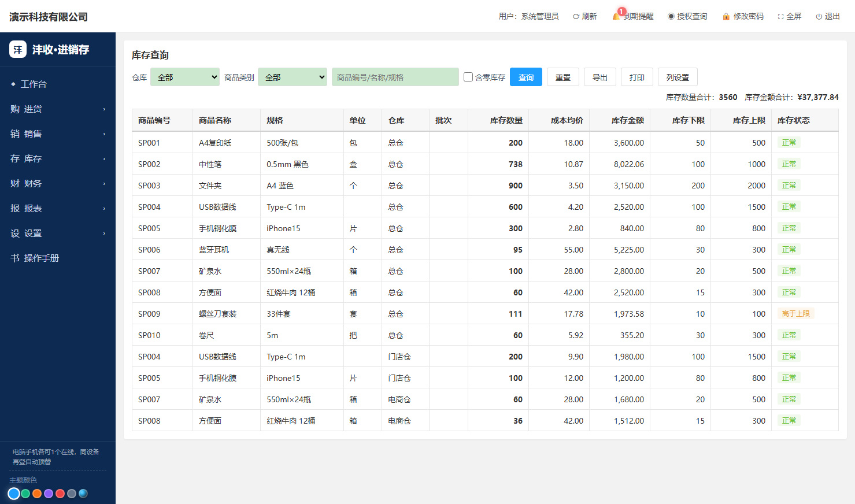This screenshot has width=855, height=504.
Task: Open the 工作台 sidebar item
Action: [x=58, y=84]
